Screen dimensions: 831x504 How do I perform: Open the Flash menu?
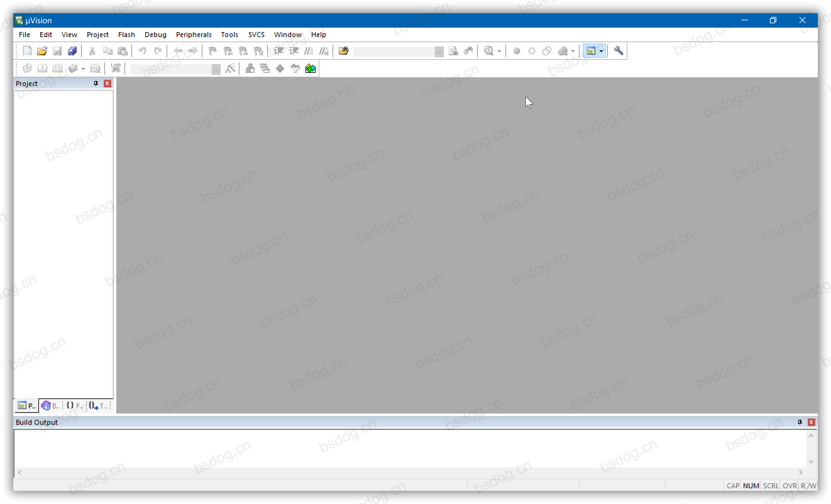pyautogui.click(x=126, y=34)
